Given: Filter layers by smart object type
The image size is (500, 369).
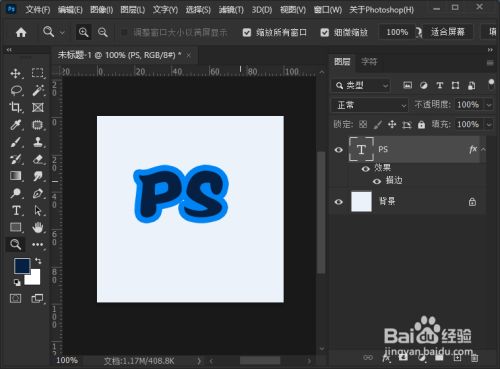Looking at the screenshot, I should tap(471, 86).
